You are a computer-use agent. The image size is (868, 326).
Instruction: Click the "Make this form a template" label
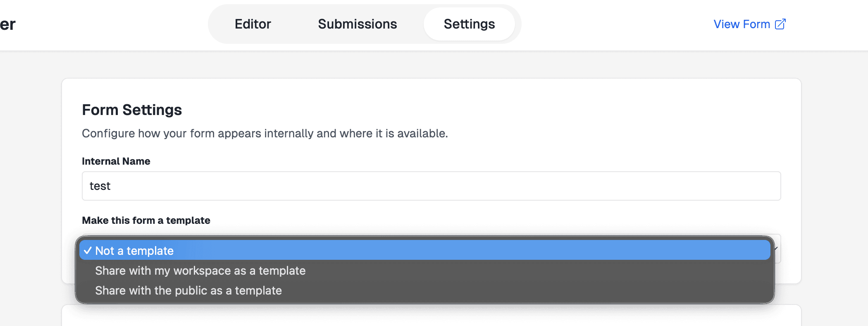tap(146, 220)
